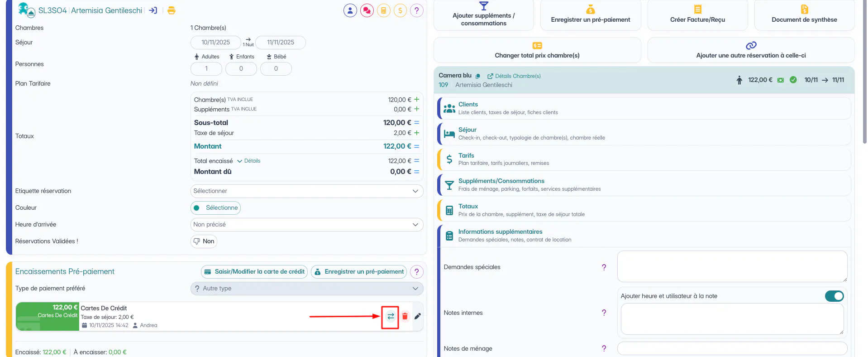Edit the payment with pencil icon
868x357 pixels.
coord(418,316)
